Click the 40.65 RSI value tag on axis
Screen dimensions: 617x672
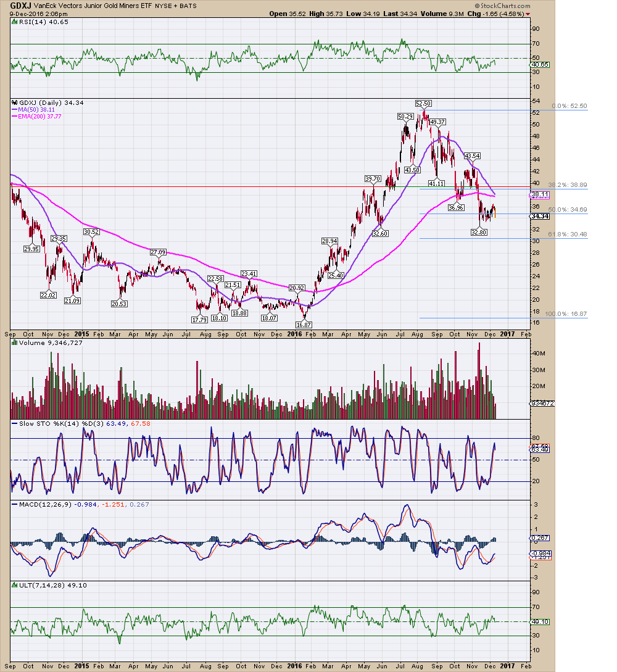click(x=540, y=65)
